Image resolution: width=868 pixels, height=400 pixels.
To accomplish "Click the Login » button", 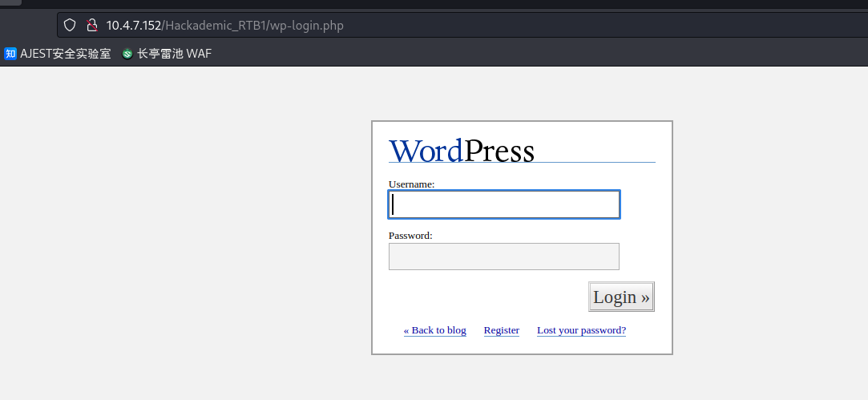I will [621, 297].
